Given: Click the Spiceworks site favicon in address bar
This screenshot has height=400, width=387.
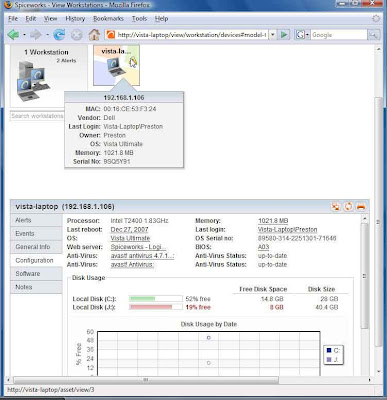Looking at the screenshot, I should [x=111, y=35].
